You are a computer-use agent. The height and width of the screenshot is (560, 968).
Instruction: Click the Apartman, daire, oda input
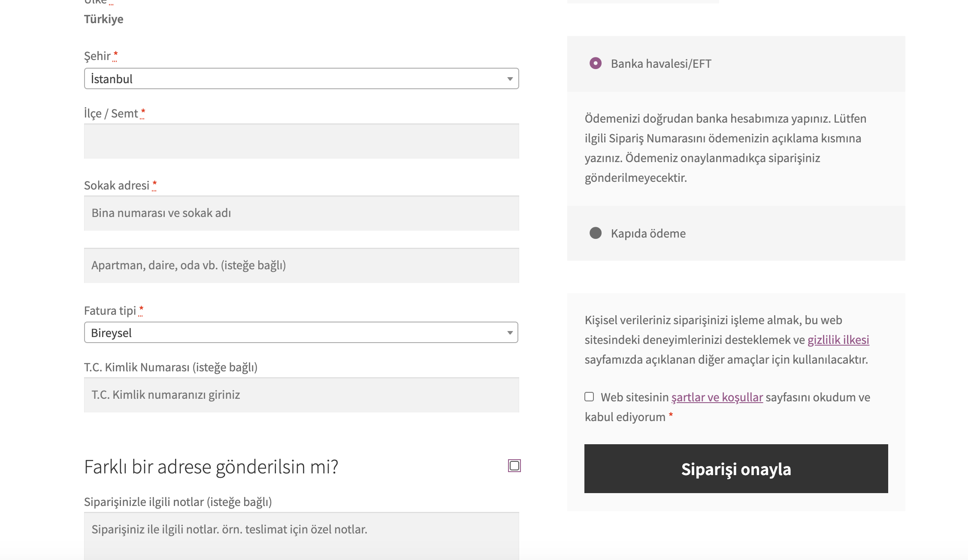click(x=300, y=265)
